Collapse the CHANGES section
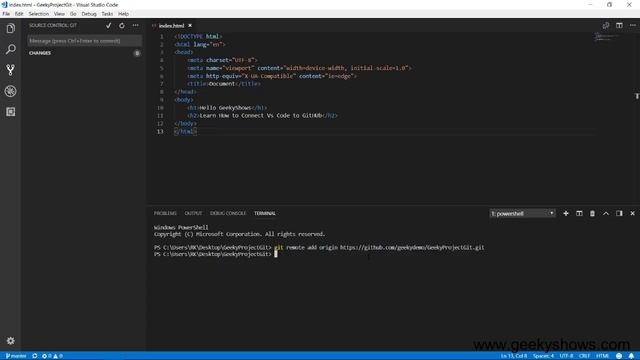640x360 pixels. (x=40, y=53)
